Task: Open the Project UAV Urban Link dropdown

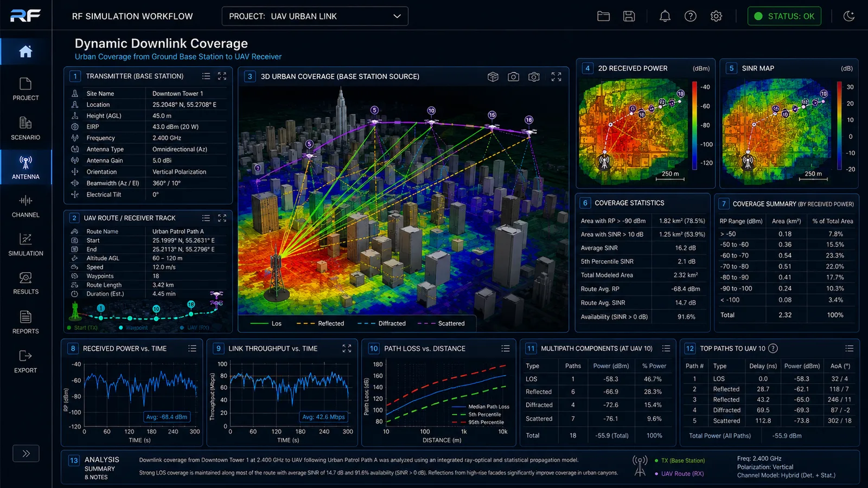Action: tap(315, 16)
